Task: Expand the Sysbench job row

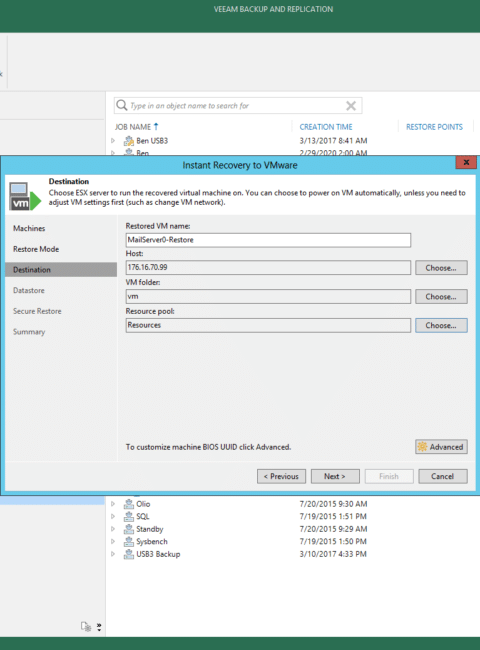Action: pyautogui.click(x=113, y=541)
